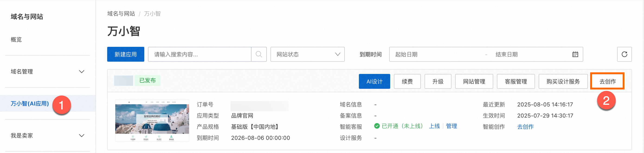Click the highlighted 去创作 button
This screenshot has width=644, height=153.
(607, 82)
